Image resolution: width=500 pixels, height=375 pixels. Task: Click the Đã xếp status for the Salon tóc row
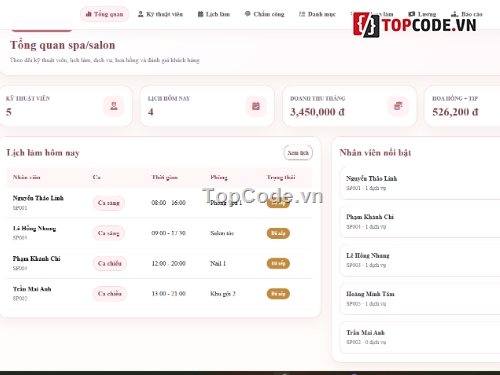pyautogui.click(x=278, y=233)
